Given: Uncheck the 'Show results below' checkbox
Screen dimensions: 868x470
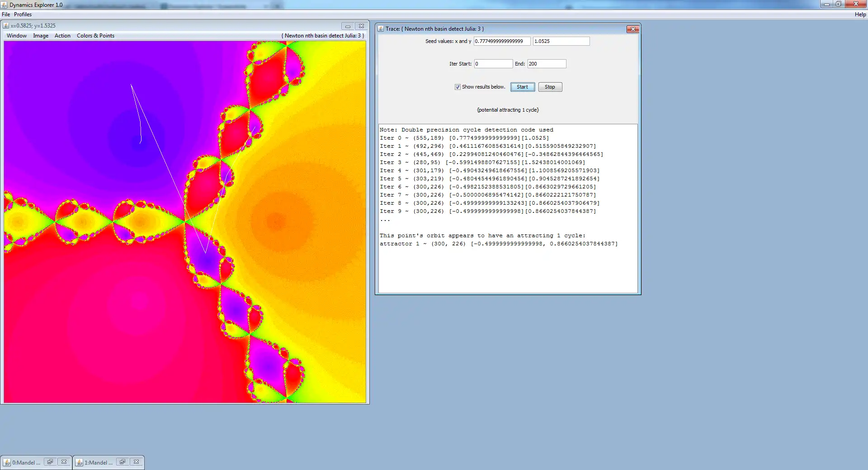Looking at the screenshot, I should (x=458, y=87).
